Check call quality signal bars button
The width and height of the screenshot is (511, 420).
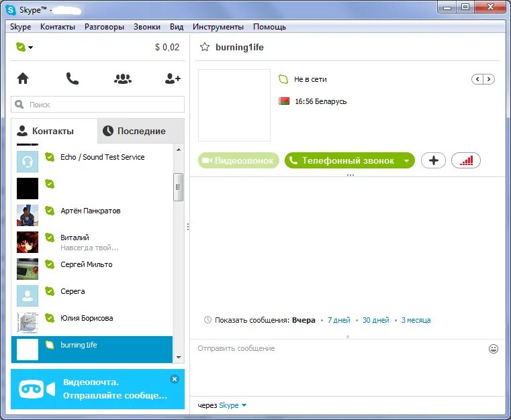466,160
